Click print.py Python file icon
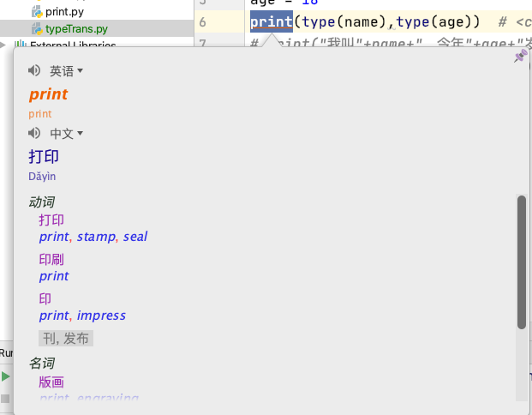 (x=37, y=12)
